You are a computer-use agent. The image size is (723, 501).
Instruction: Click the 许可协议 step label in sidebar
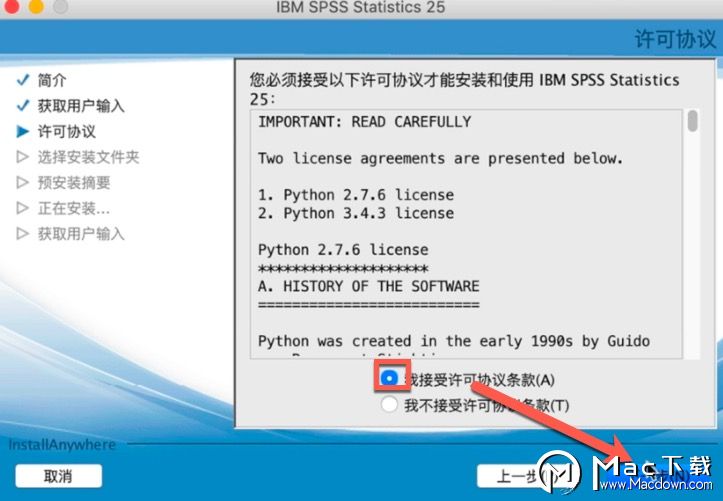(67, 132)
